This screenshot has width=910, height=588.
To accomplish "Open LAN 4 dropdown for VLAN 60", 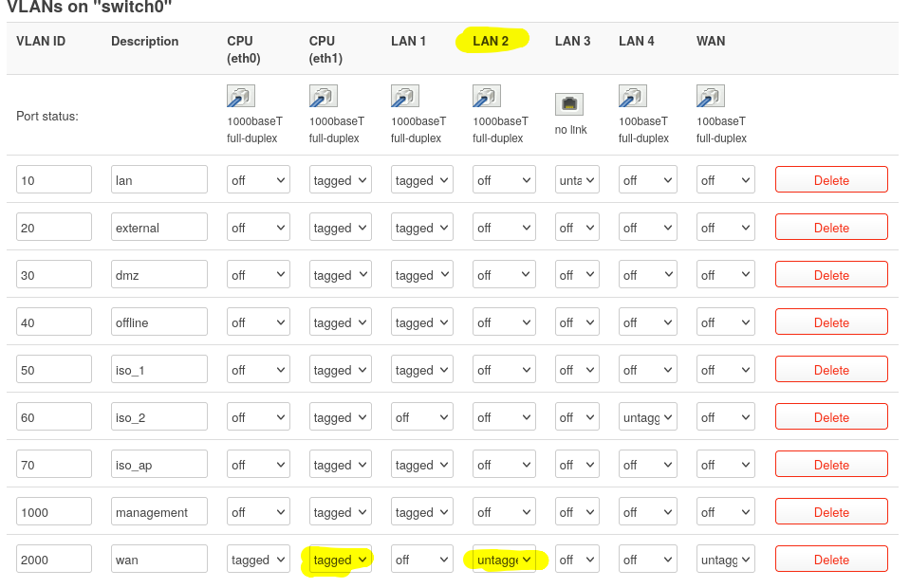I will [x=648, y=417].
